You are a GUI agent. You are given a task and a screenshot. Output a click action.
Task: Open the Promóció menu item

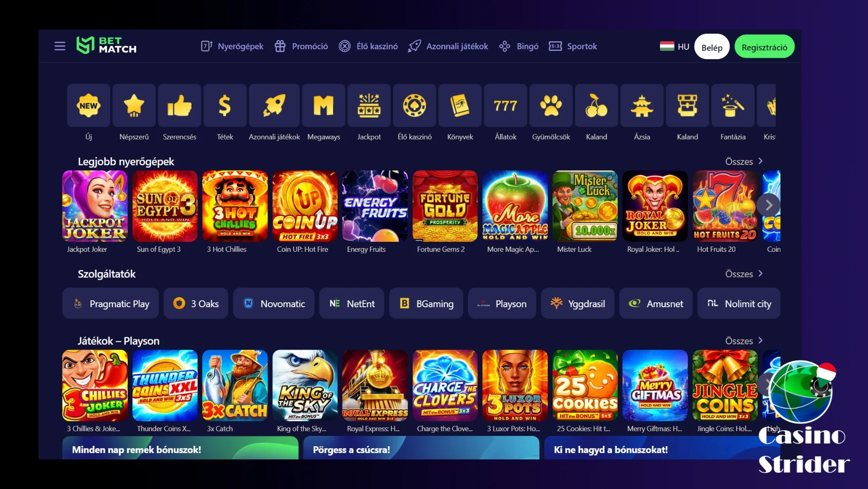[301, 46]
